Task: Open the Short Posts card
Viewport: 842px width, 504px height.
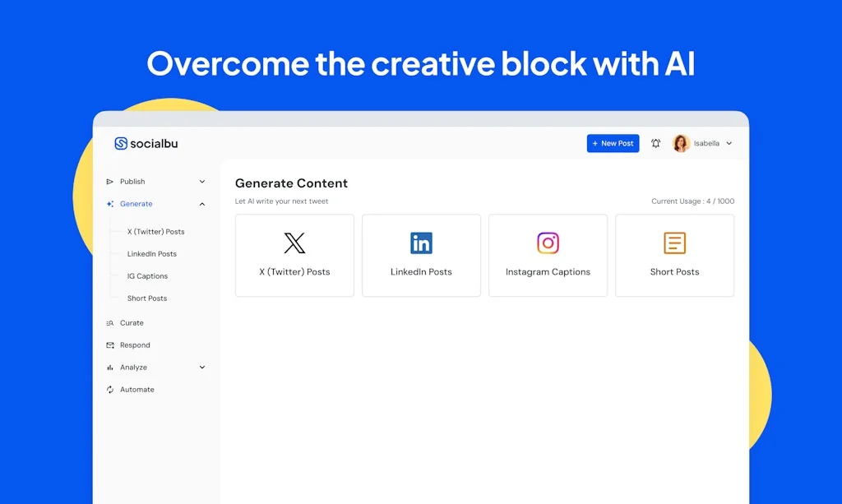Action: point(674,256)
